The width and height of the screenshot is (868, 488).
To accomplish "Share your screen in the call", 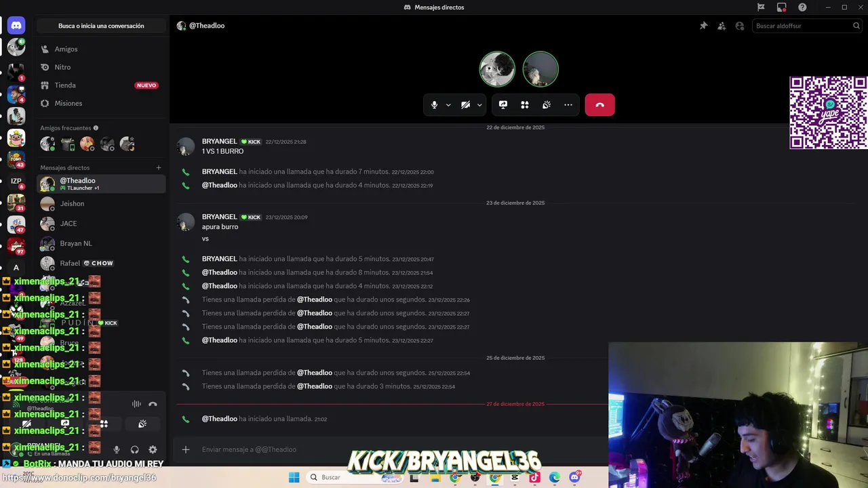I will click(503, 105).
